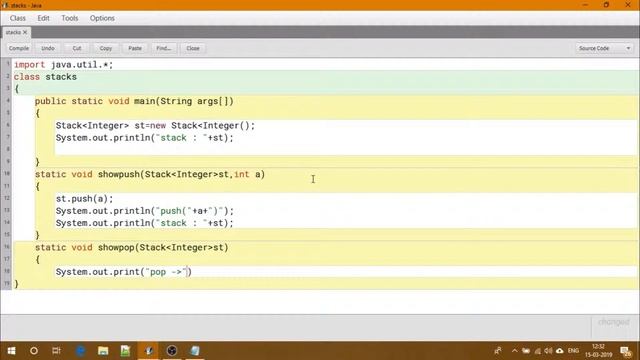
Task: Click the showpop method signature line
Action: click(131, 247)
